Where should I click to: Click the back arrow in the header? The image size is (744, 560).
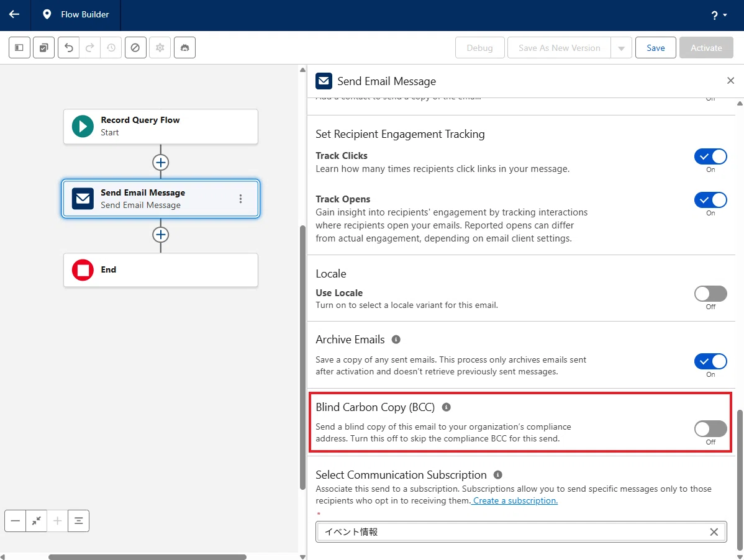coord(14,14)
